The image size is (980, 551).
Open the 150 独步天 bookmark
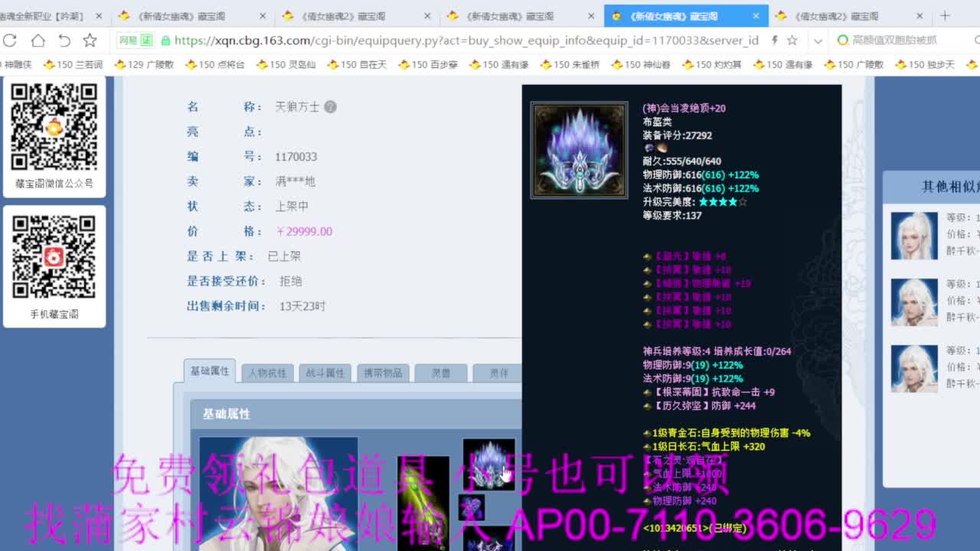(925, 65)
